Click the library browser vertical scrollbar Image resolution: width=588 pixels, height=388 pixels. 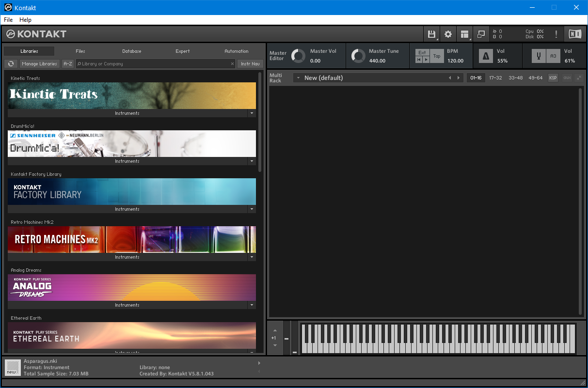click(x=260, y=122)
